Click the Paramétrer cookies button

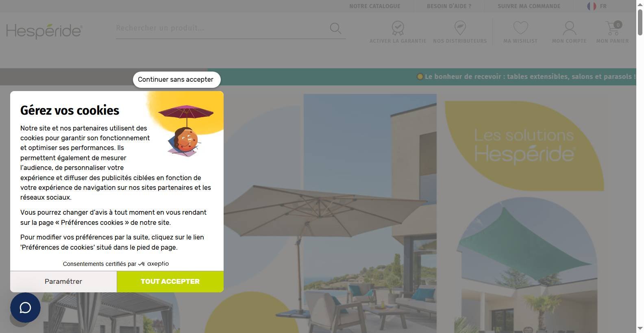coord(63,281)
